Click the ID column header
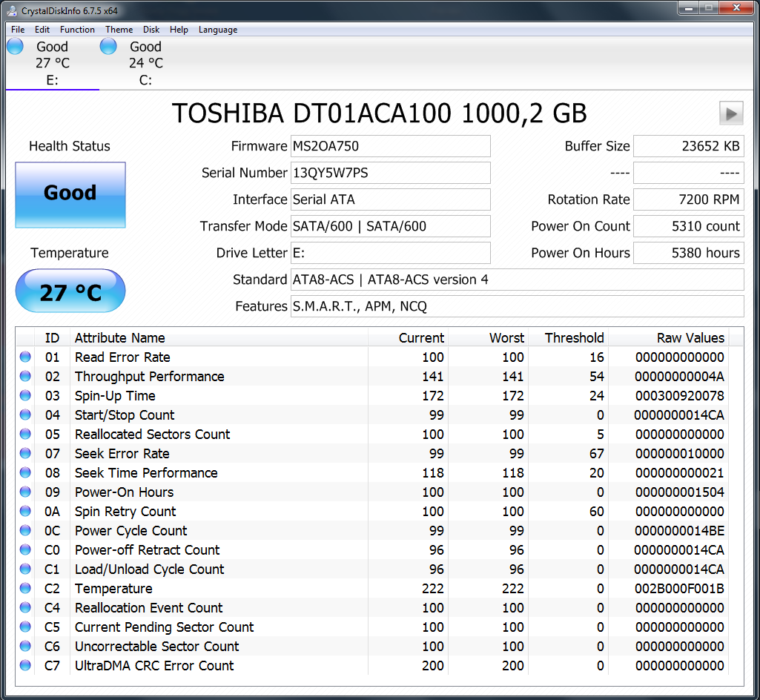The height and width of the screenshot is (700, 760). click(53, 337)
